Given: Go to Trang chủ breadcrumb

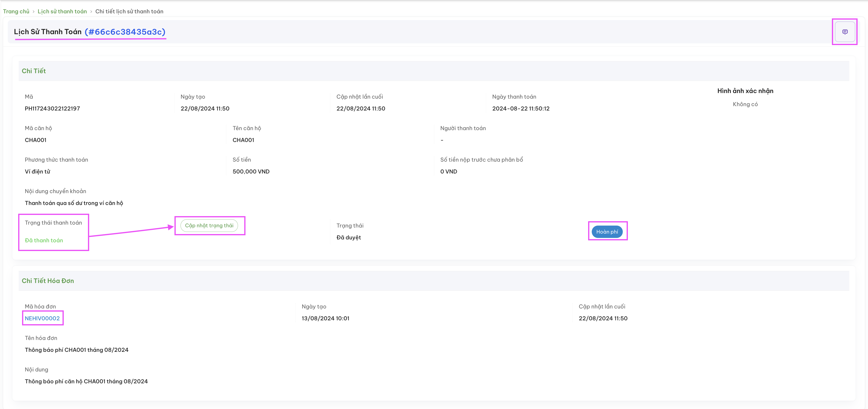Looking at the screenshot, I should click(x=16, y=11).
